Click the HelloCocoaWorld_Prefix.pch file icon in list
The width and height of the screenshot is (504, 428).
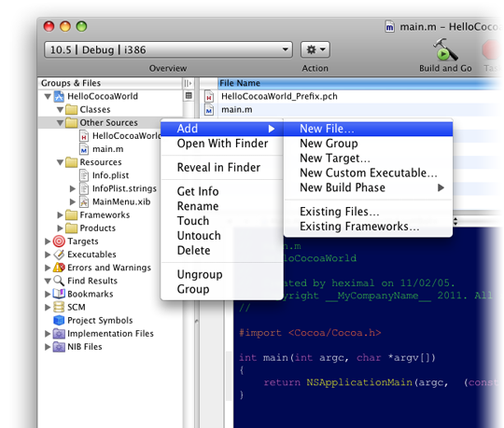pos(209,96)
